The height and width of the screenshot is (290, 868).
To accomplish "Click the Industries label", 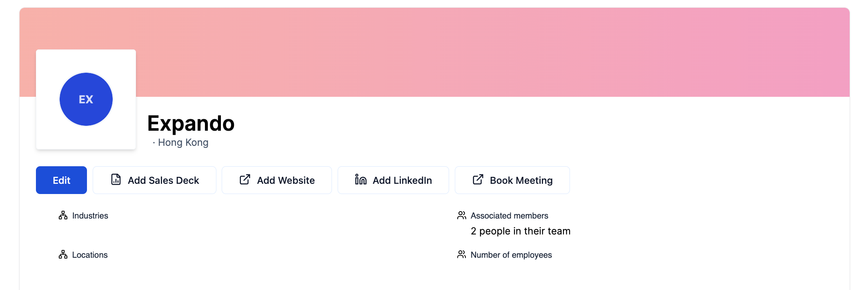I will tap(90, 216).
